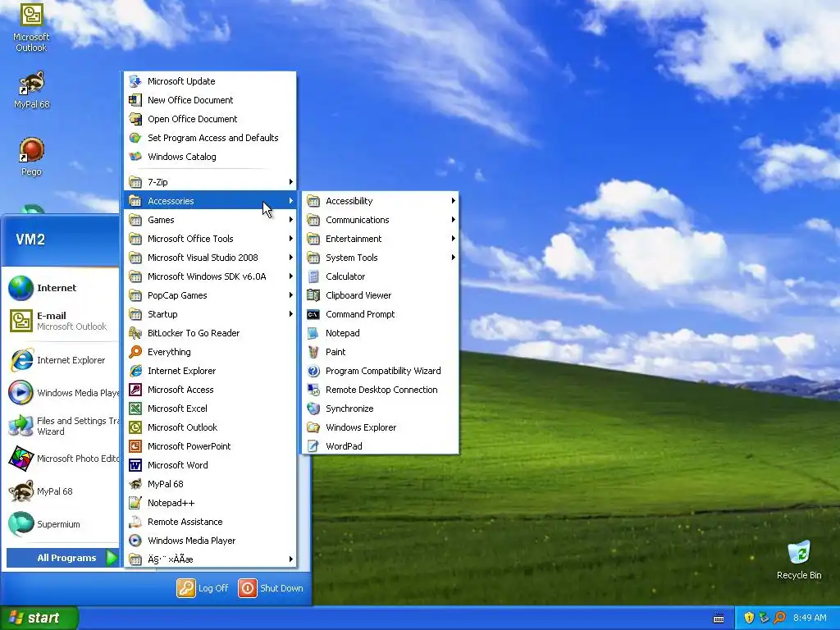Open Files and Settings Transfer Wizard
840x630 pixels.
(x=62, y=426)
